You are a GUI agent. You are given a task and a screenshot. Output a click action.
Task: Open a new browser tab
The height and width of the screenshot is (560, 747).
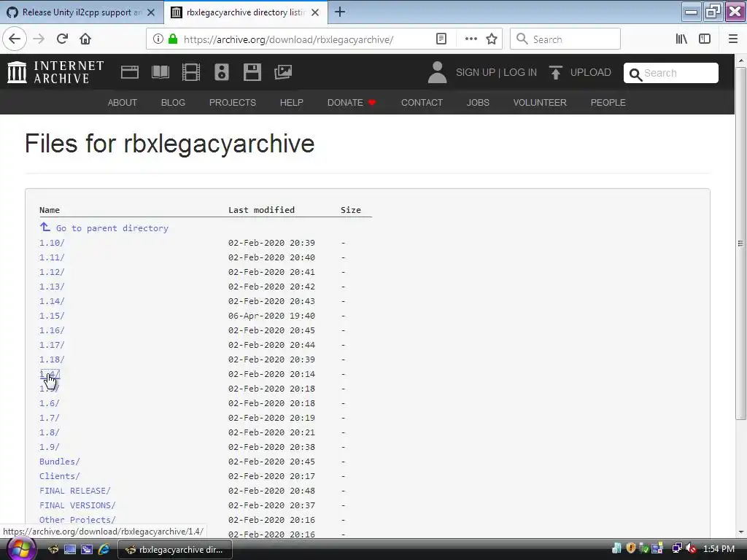point(340,12)
